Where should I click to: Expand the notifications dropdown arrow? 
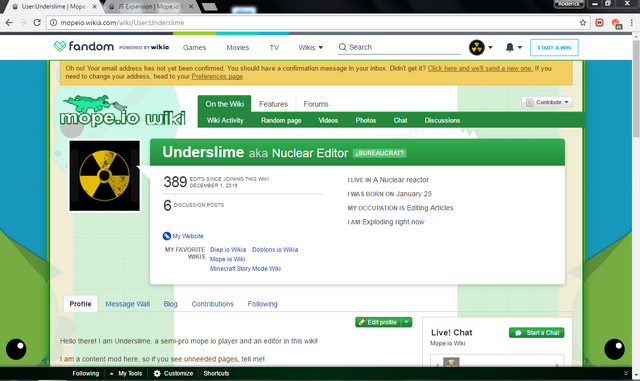(520, 47)
